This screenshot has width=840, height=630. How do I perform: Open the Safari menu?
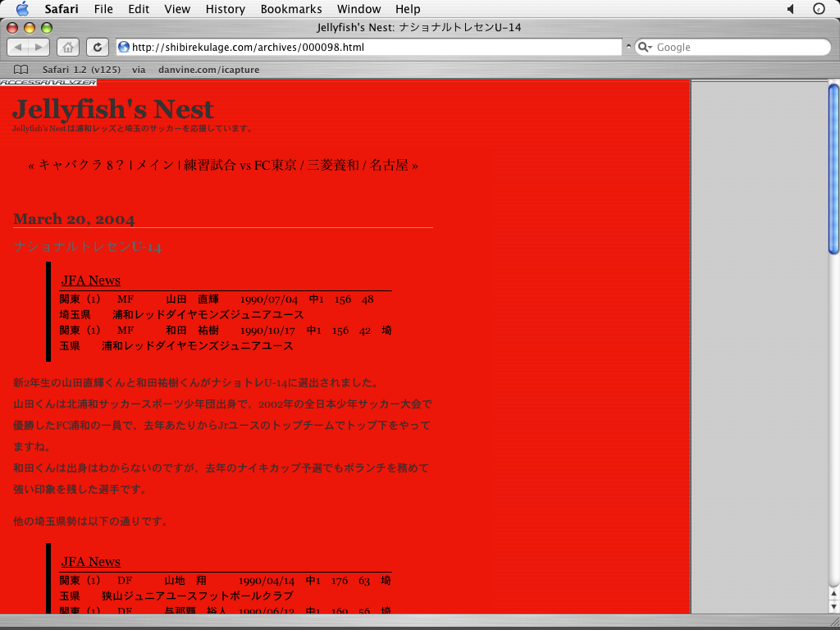(62, 9)
